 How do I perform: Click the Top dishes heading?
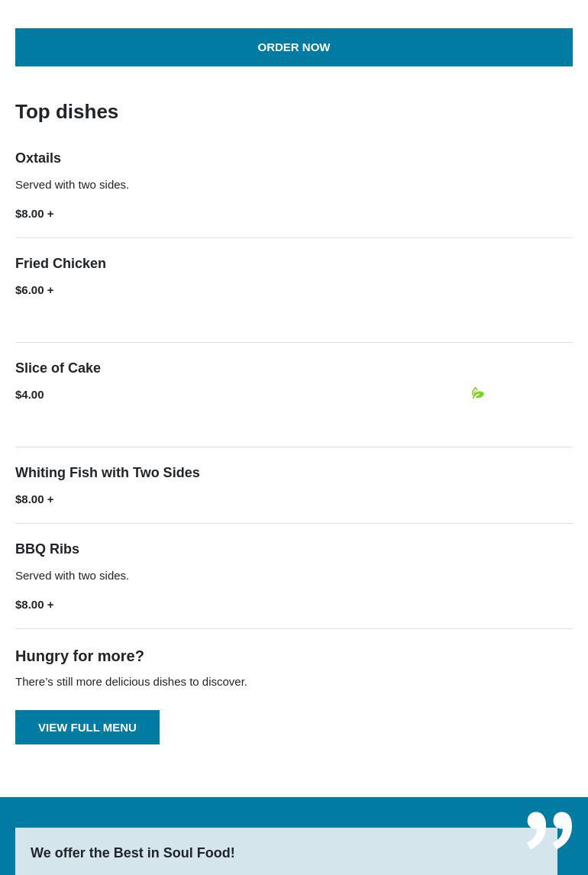tap(66, 111)
